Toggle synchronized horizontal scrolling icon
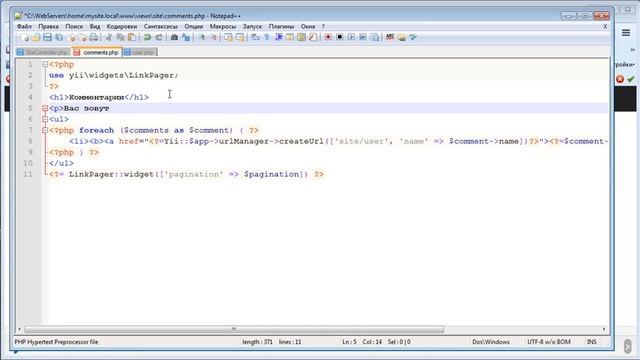This screenshot has height=360, width=640. tap(240, 38)
